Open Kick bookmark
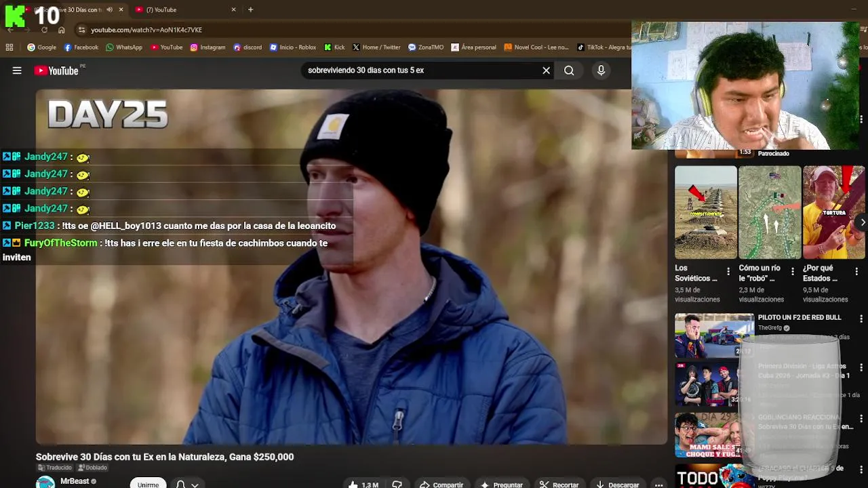Viewport: 868px width, 488px height. (x=334, y=47)
